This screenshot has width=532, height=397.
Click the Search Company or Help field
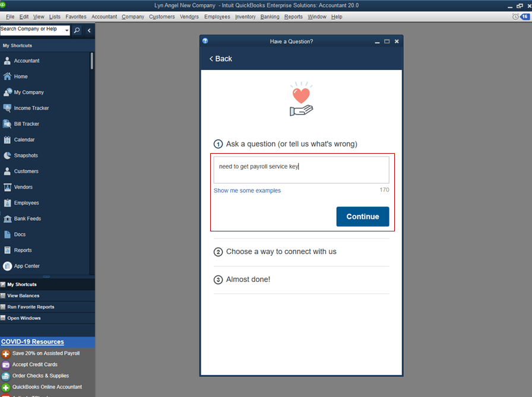tap(32, 30)
